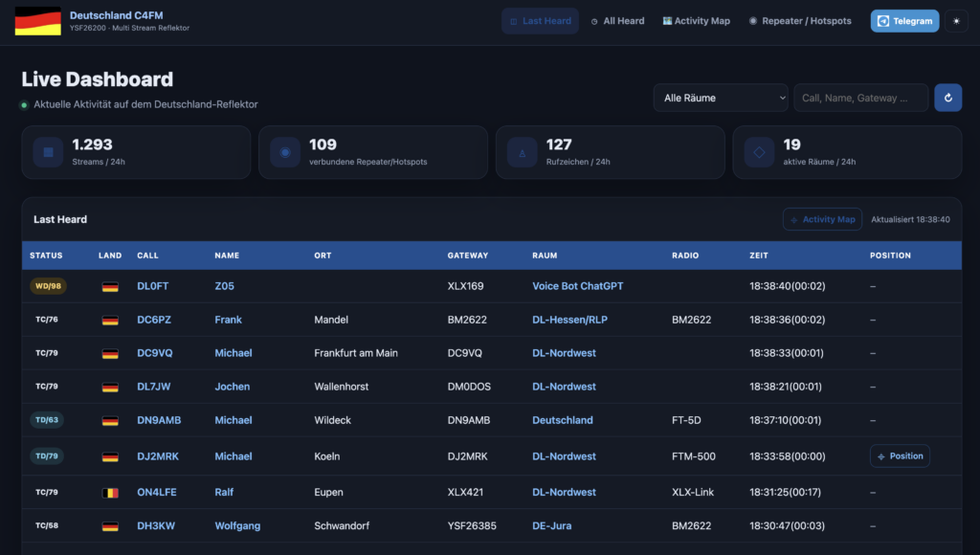Click the name Jochen
Viewport: 980px width, 555px height.
tap(233, 387)
